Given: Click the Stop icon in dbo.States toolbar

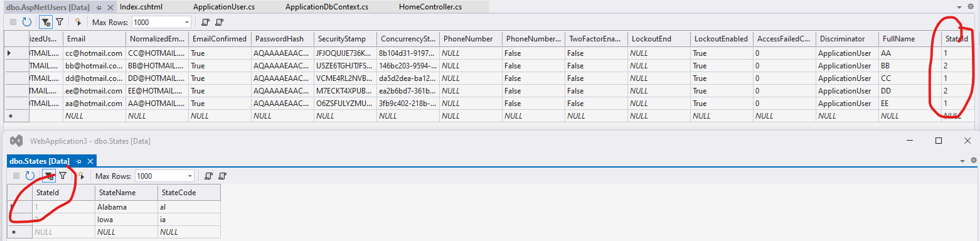Looking at the screenshot, I should pyautogui.click(x=16, y=176).
